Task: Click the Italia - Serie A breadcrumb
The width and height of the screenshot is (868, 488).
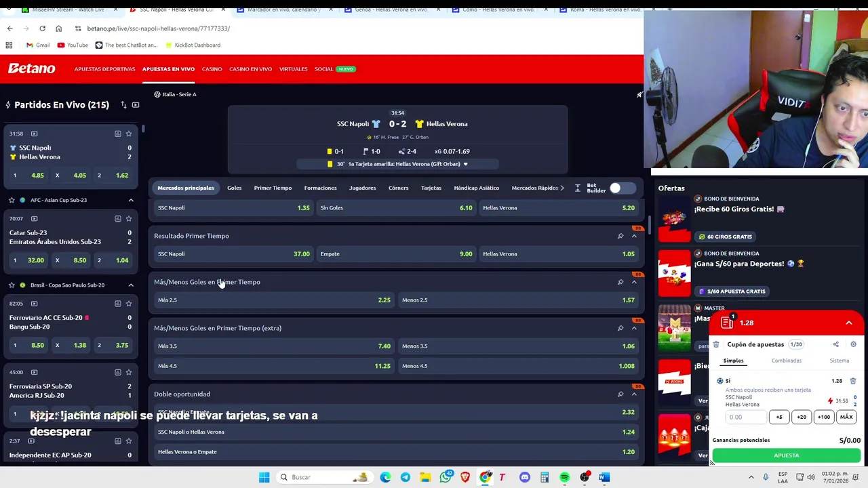Action: pyautogui.click(x=179, y=94)
